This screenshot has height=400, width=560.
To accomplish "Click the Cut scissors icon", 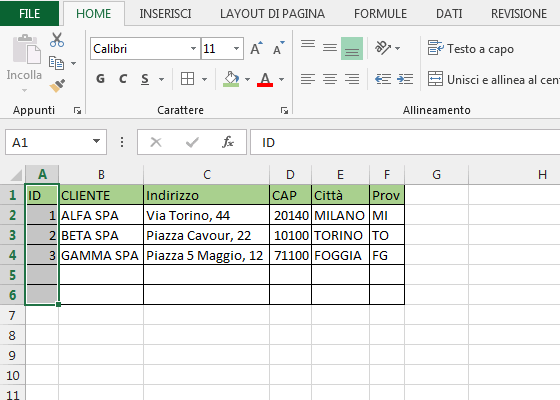I will pos(57,40).
